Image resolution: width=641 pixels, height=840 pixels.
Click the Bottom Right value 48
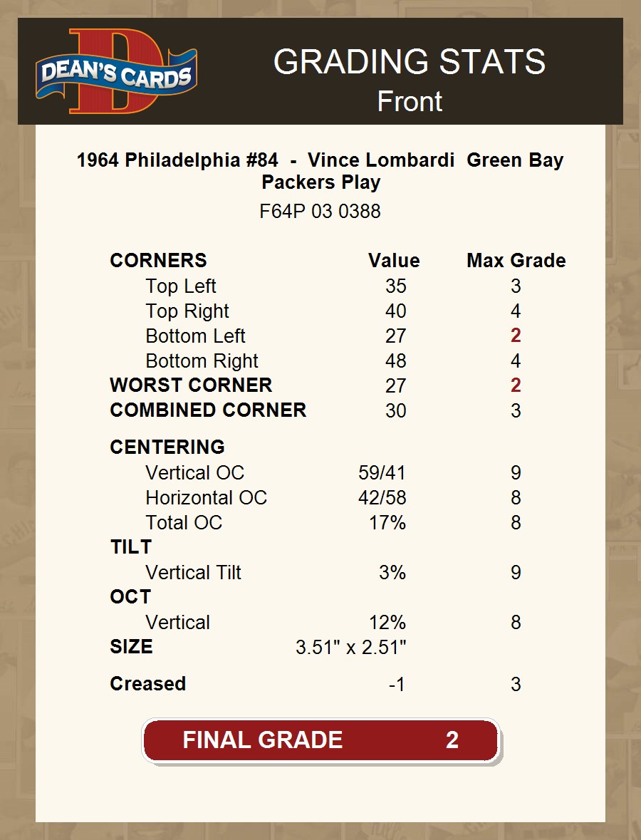[x=395, y=361]
